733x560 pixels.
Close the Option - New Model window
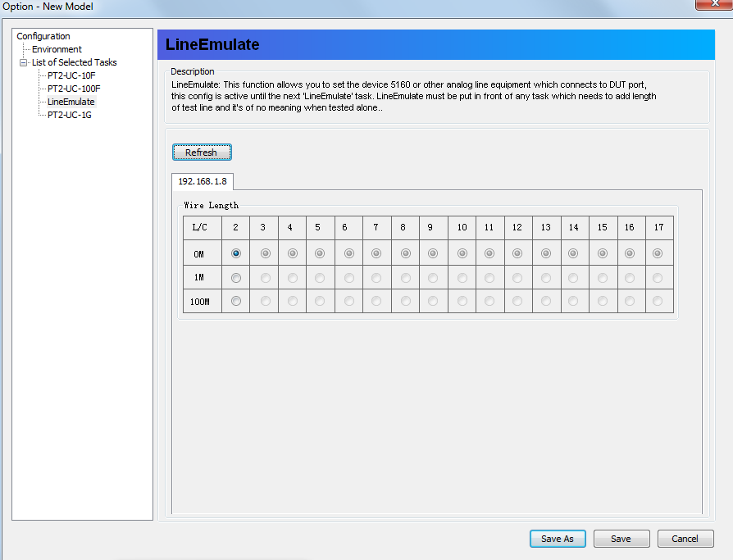click(x=714, y=4)
